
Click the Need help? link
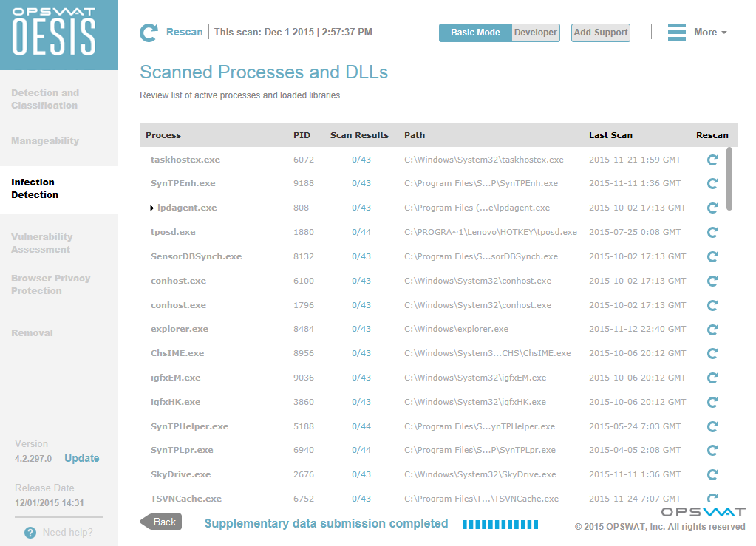[67, 533]
